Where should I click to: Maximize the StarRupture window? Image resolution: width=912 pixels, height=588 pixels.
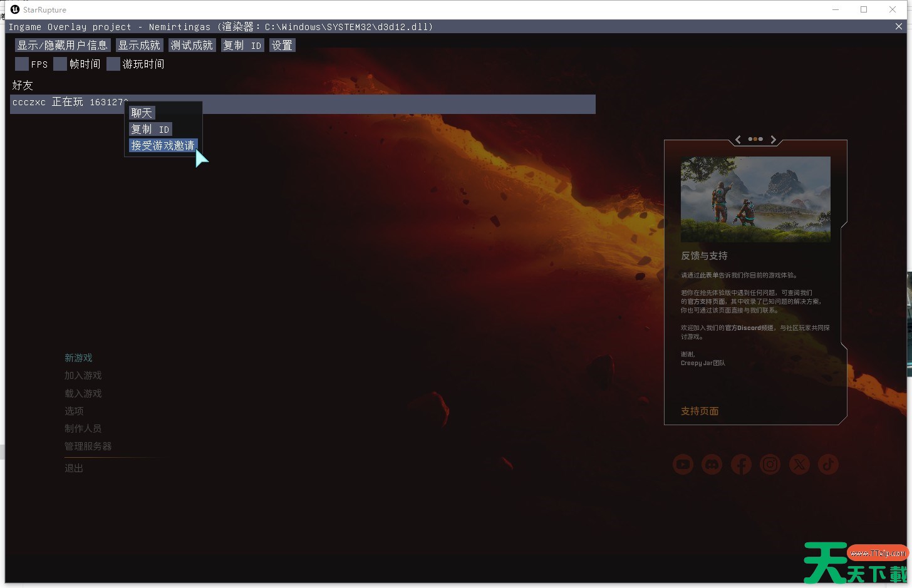point(864,9)
